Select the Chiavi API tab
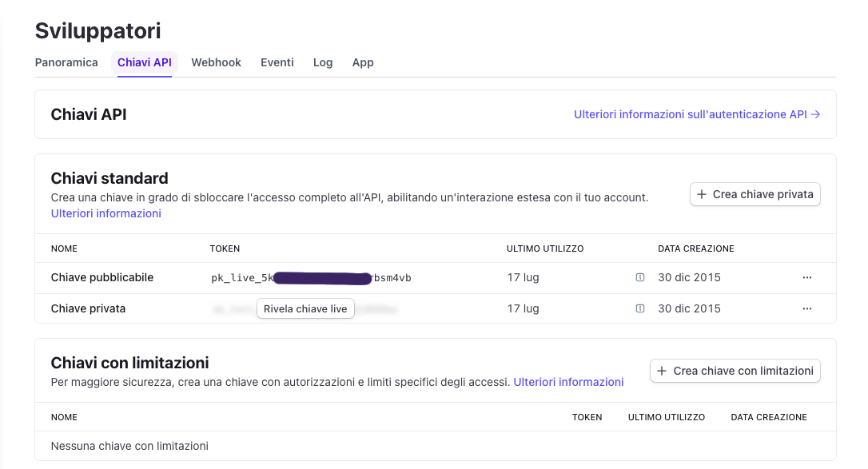Screen dimensions: 868x469 pos(145,62)
